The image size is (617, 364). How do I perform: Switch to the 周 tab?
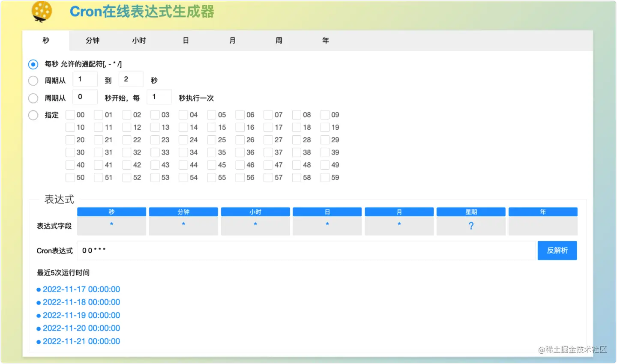(x=279, y=40)
